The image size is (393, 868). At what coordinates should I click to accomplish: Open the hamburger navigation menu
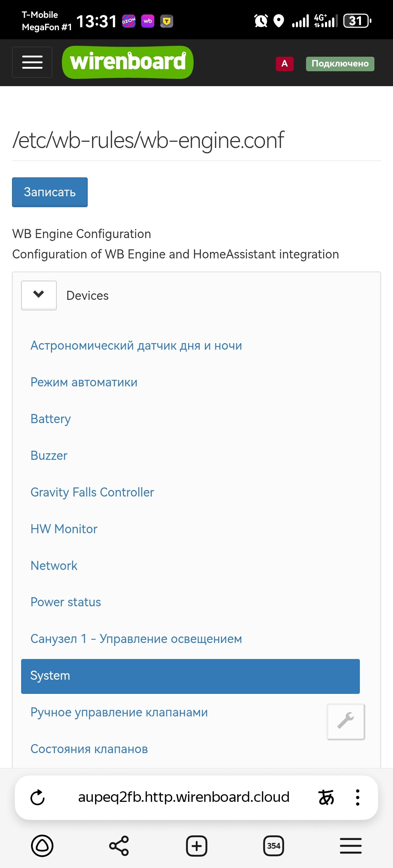click(x=32, y=62)
